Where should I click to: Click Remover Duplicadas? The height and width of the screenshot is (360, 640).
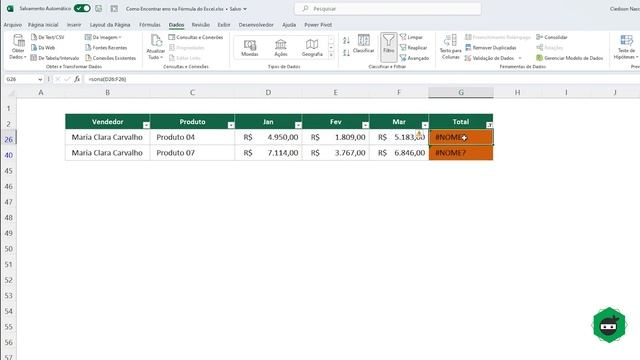[x=491, y=48]
